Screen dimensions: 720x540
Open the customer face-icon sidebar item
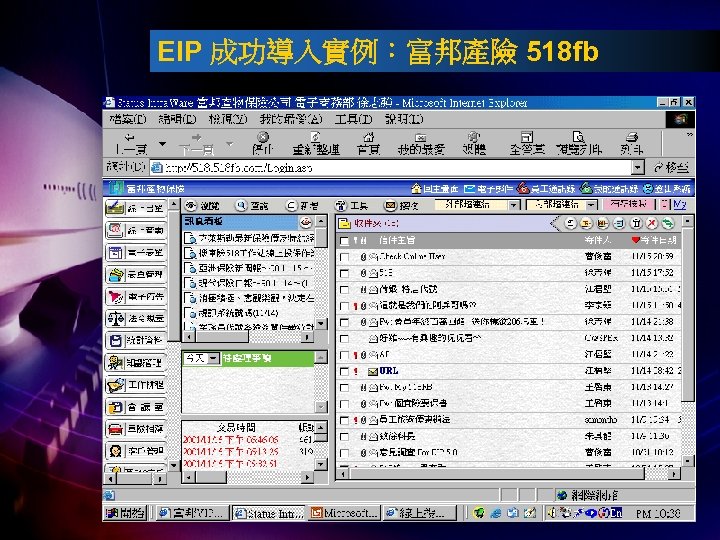click(135, 451)
